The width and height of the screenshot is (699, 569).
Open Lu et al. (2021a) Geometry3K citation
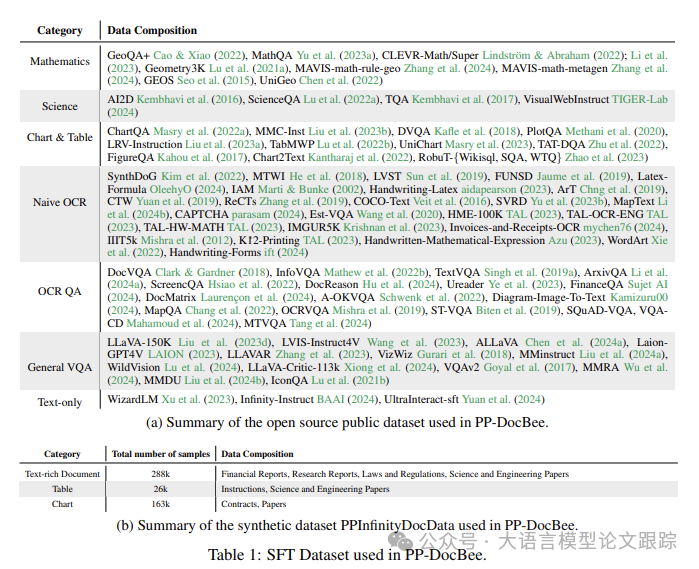tap(250, 68)
